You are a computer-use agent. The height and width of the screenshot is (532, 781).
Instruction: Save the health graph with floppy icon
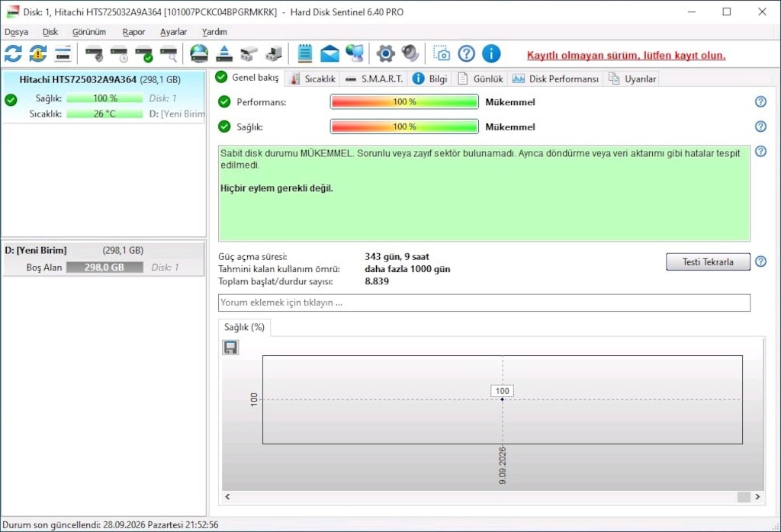(230, 348)
